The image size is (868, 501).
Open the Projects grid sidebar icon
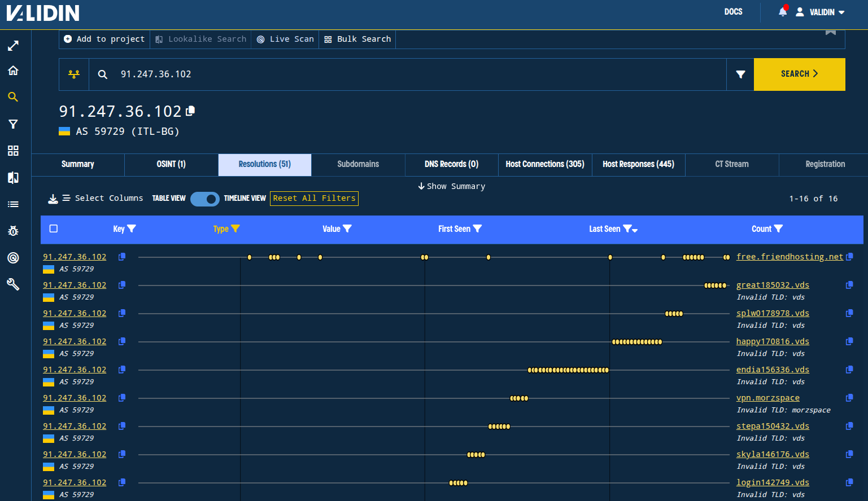pyautogui.click(x=13, y=151)
